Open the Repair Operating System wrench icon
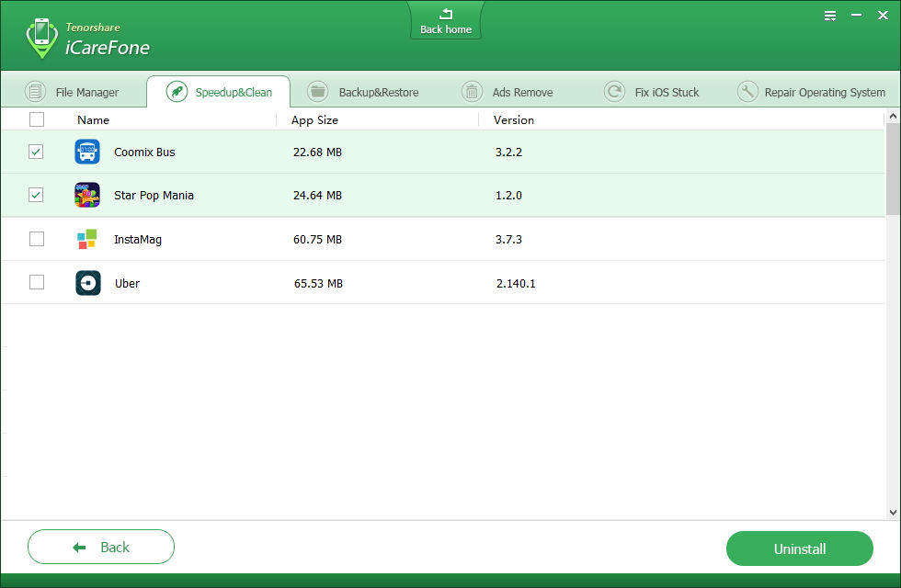 click(x=747, y=92)
